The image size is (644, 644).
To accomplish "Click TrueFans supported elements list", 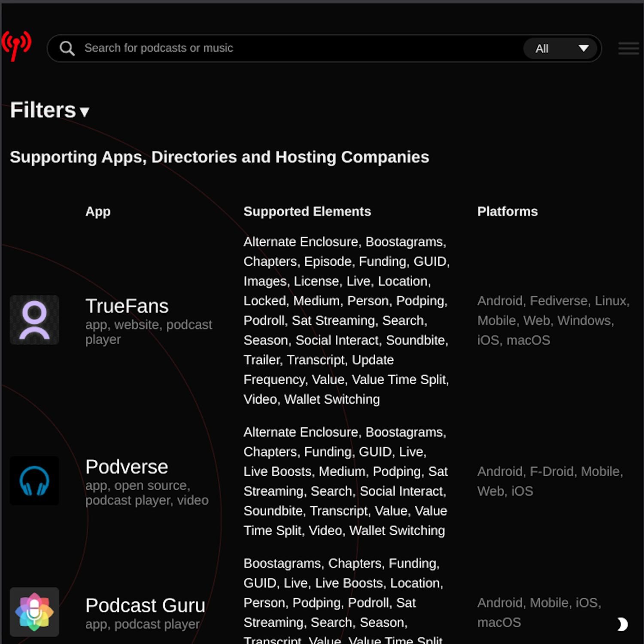I will click(x=346, y=320).
